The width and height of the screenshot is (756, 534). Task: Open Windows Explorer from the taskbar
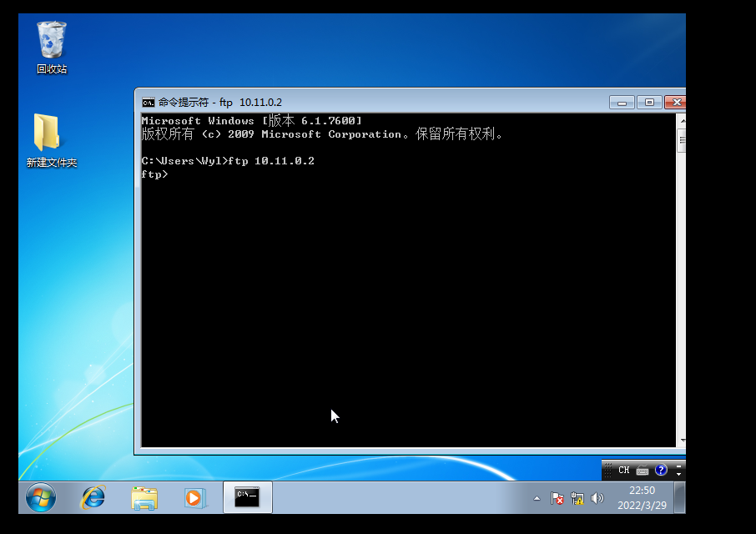click(144, 498)
